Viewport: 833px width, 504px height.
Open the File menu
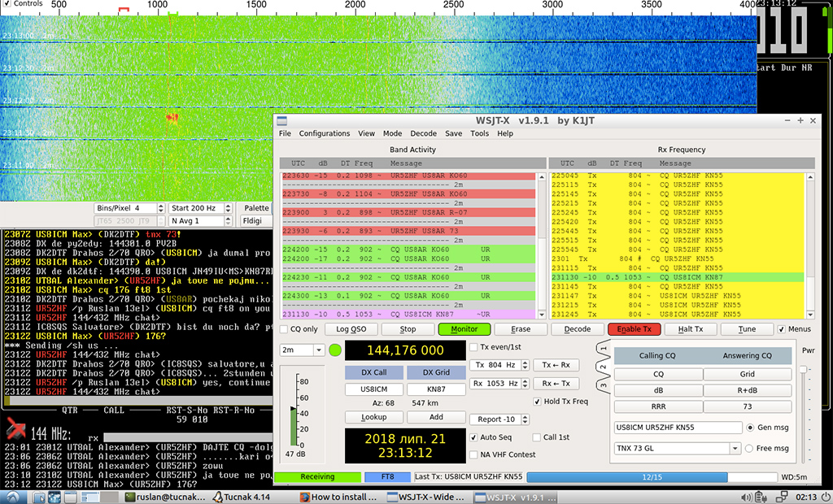pos(285,133)
